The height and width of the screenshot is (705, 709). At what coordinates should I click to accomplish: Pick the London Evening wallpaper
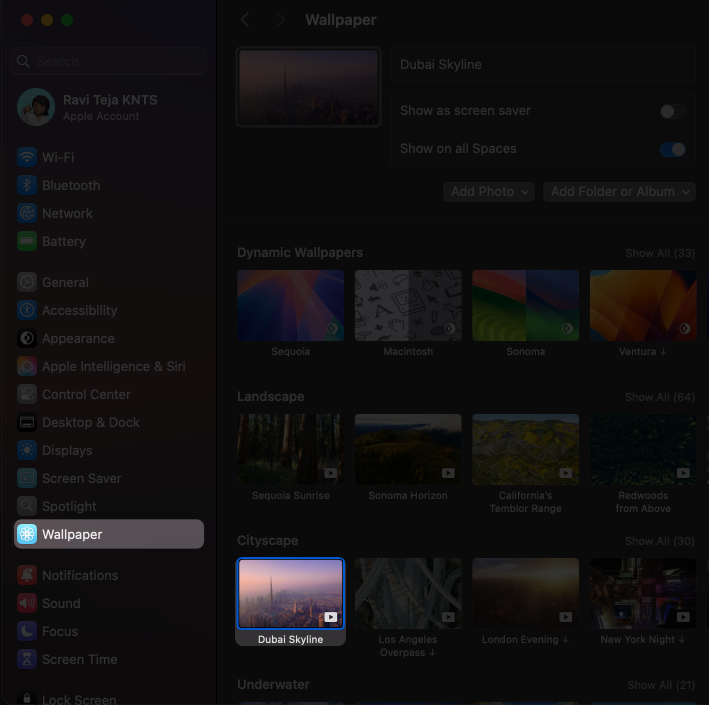(525, 593)
